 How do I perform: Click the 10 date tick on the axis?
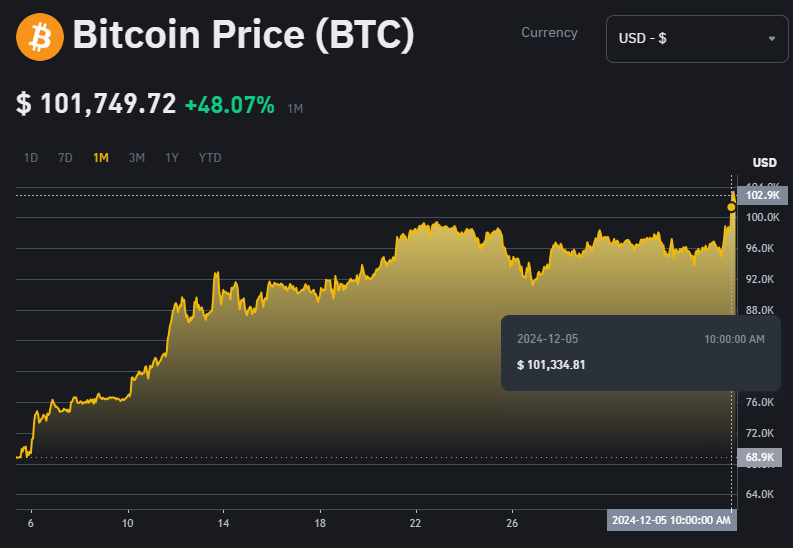[127, 523]
